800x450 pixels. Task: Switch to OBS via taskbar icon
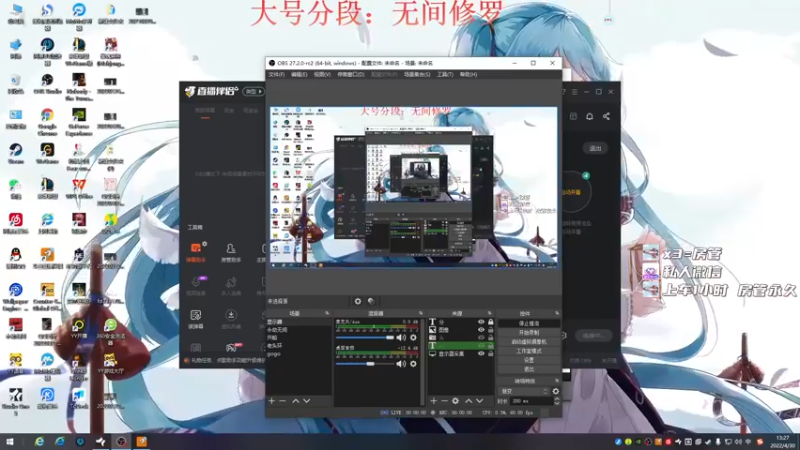click(x=121, y=442)
